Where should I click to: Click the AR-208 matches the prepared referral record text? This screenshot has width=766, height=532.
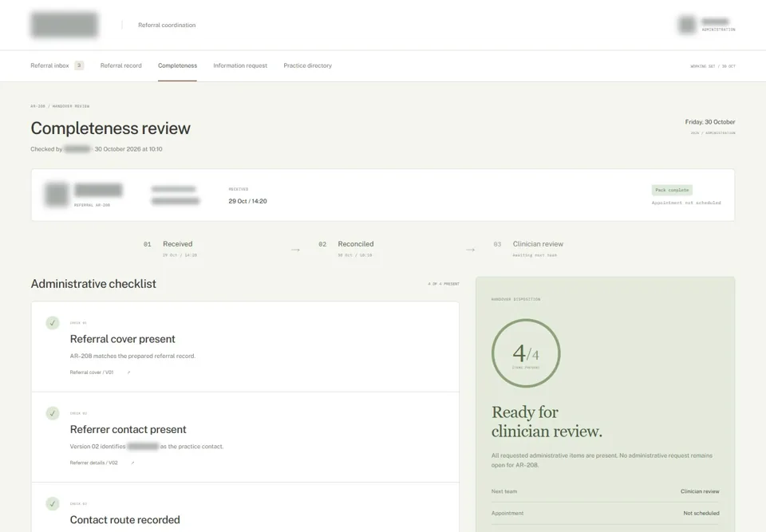tap(132, 357)
